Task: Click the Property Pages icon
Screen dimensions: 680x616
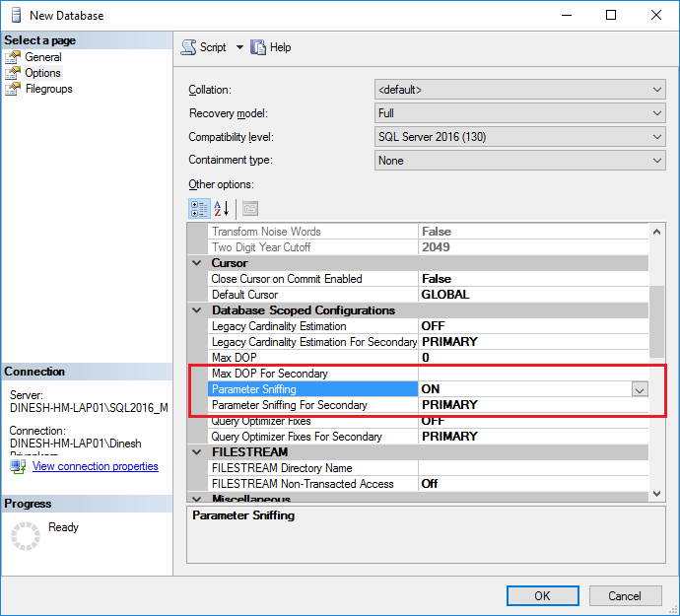Action: click(x=250, y=209)
